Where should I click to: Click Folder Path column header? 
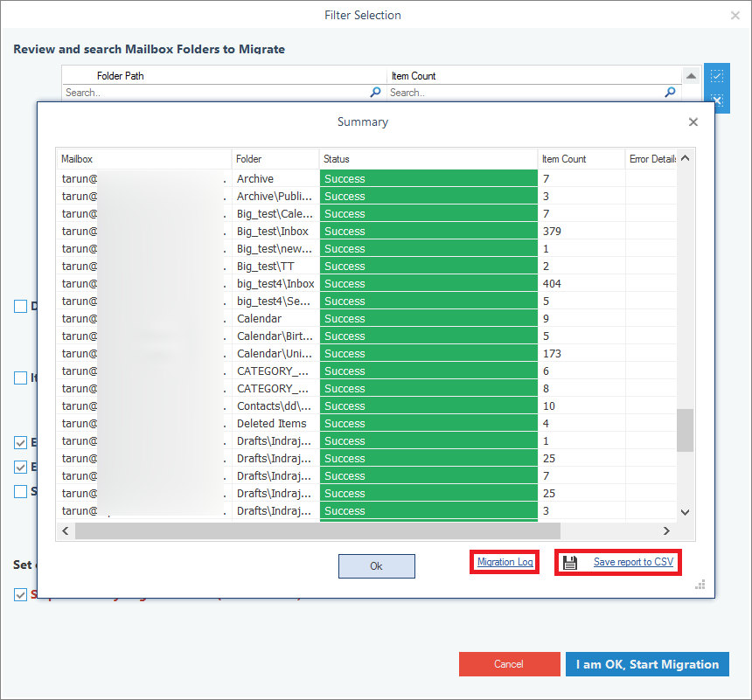click(224, 76)
